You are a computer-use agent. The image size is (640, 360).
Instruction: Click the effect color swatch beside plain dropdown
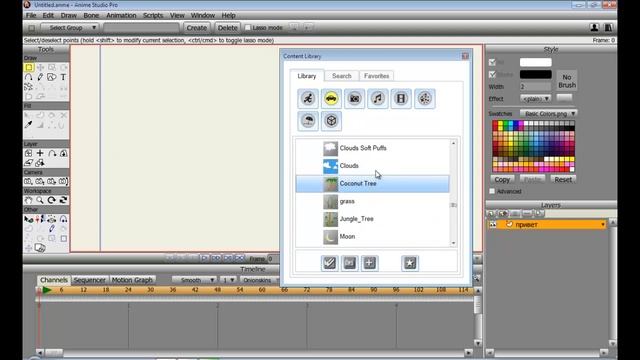[564, 98]
